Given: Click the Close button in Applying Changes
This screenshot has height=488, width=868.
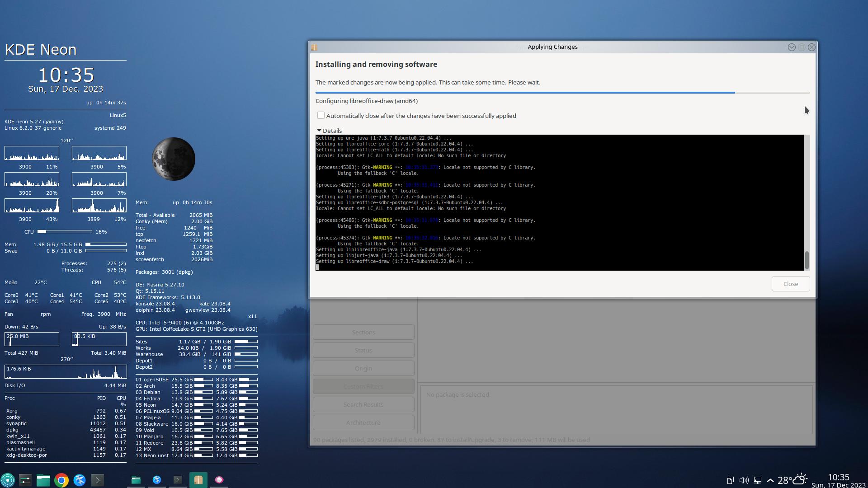Looking at the screenshot, I should (x=790, y=284).
